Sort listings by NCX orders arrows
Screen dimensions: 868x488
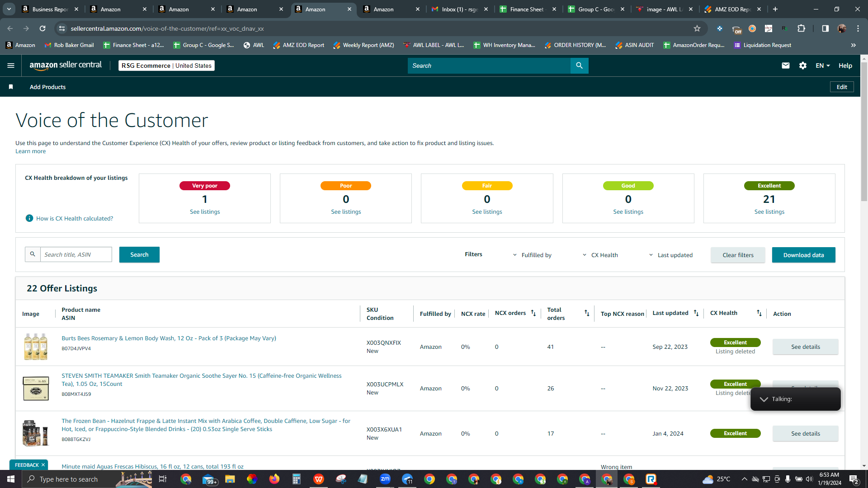533,313
